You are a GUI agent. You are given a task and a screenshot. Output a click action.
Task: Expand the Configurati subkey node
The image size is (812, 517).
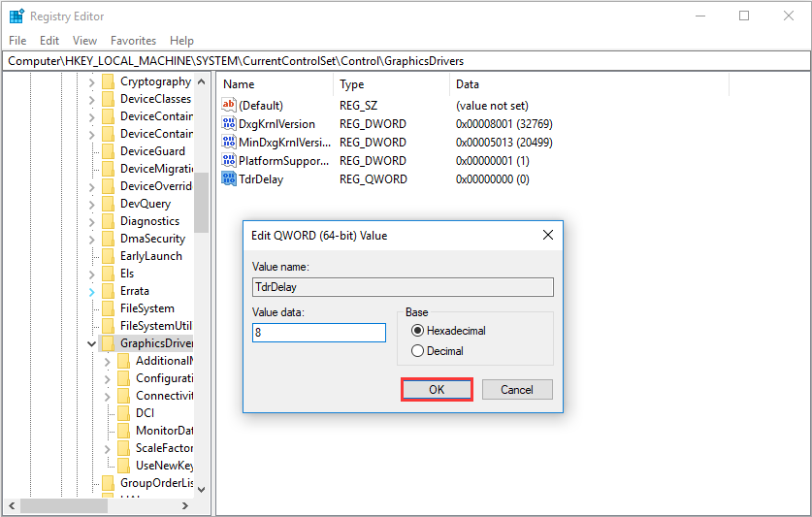[107, 379]
